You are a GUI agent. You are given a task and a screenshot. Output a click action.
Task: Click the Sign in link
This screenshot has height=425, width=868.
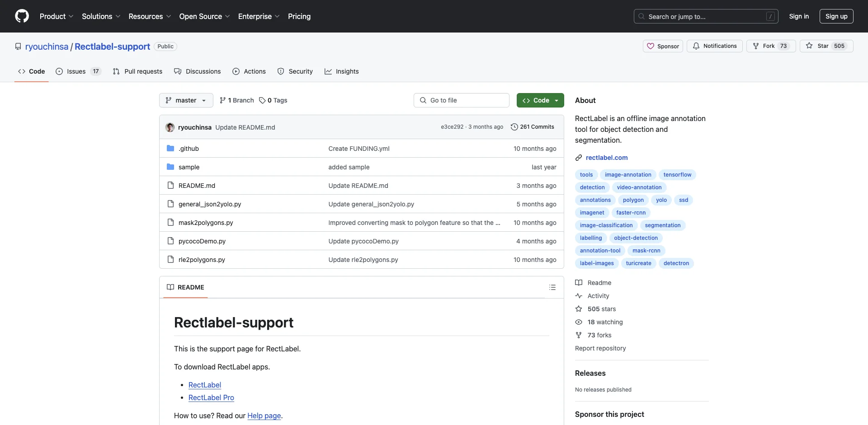[x=799, y=16]
